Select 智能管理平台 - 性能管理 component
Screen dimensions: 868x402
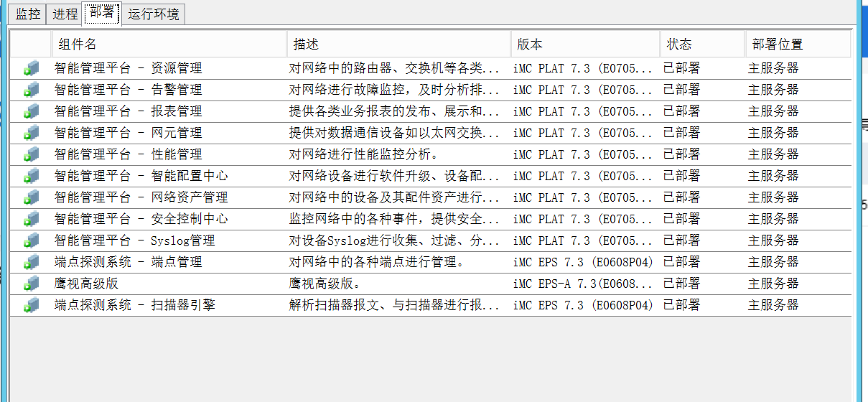tap(129, 154)
